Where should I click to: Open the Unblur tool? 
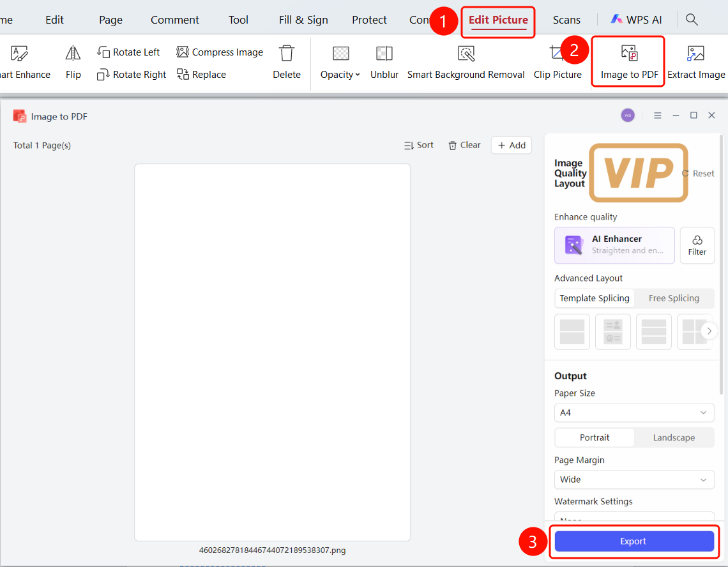384,62
